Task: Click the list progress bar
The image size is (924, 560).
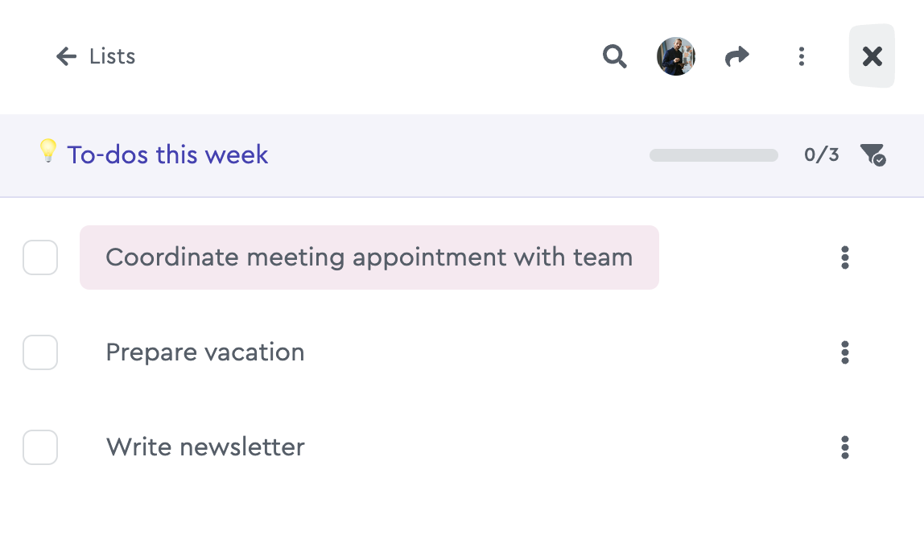Action: (714, 155)
